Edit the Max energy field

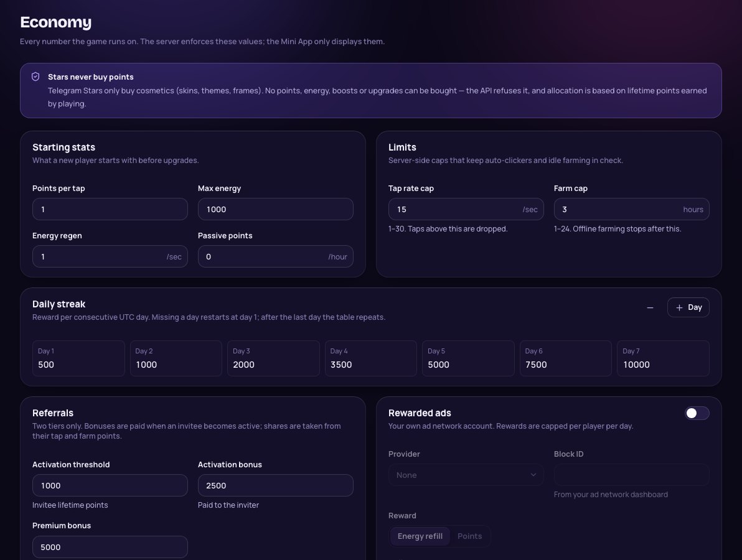[275, 209]
